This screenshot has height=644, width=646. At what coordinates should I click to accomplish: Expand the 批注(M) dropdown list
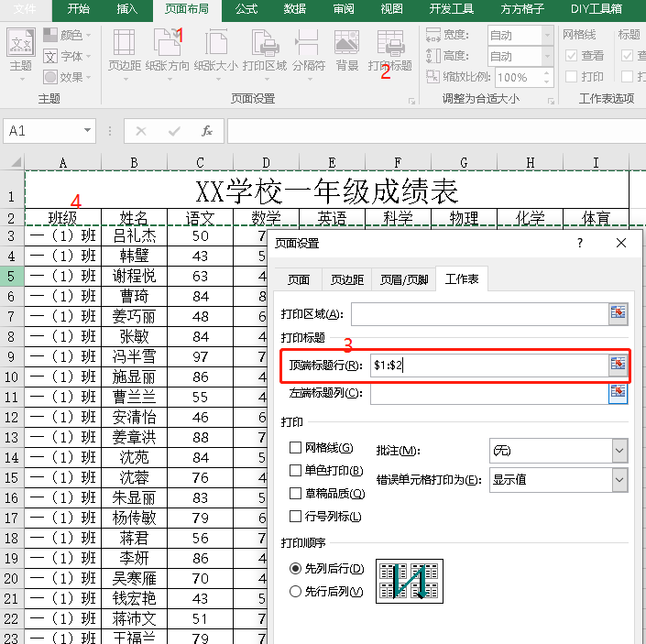coord(619,451)
